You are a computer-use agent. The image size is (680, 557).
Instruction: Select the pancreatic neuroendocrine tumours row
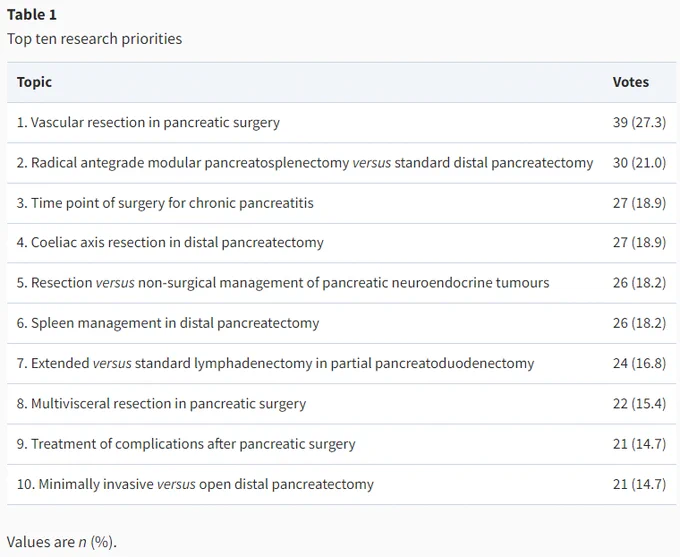[341, 282]
